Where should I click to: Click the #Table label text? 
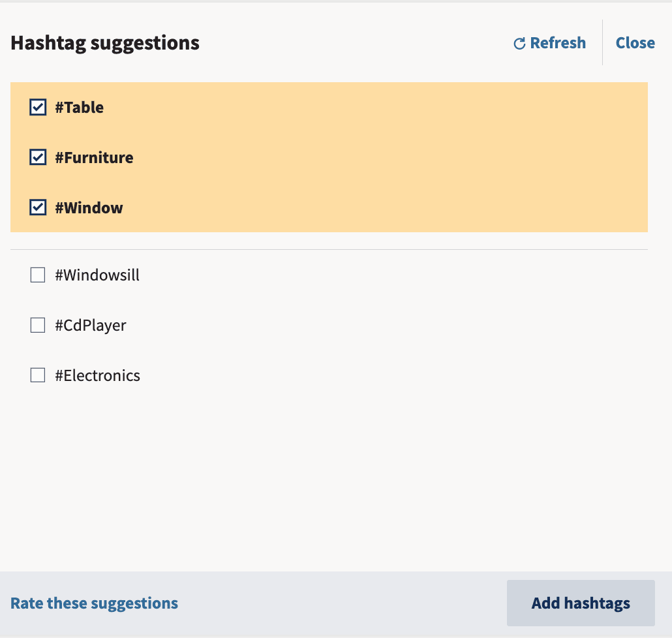pos(80,107)
